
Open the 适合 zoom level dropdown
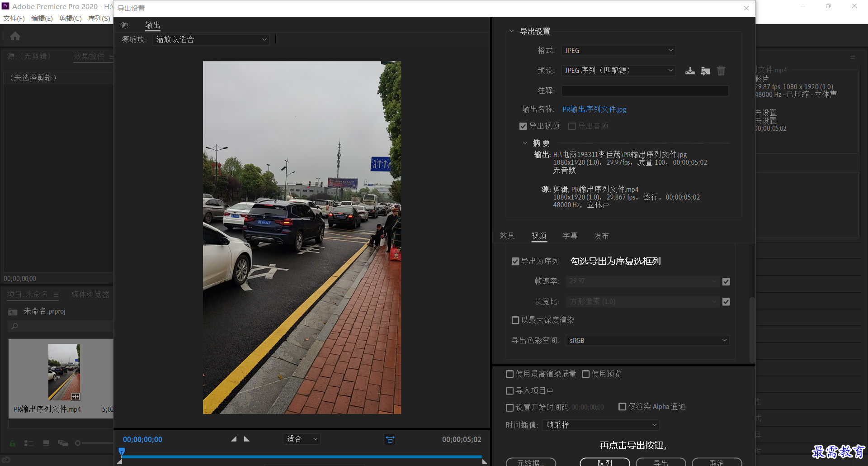pos(302,439)
